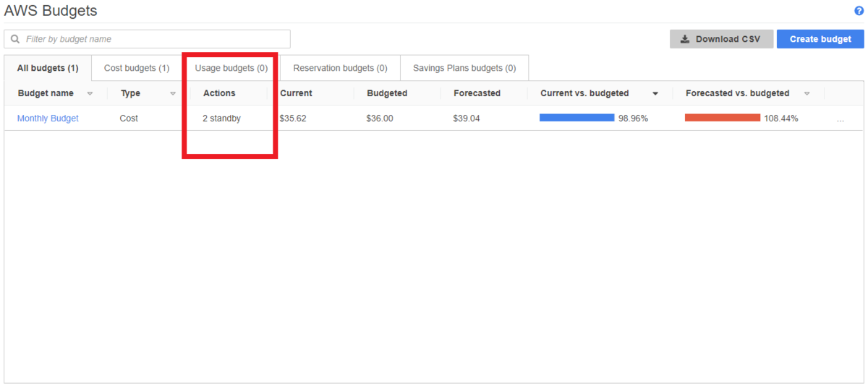Viewport: 868px width, 386px height.
Task: Switch to Usage budgets (0) tab
Action: [231, 68]
